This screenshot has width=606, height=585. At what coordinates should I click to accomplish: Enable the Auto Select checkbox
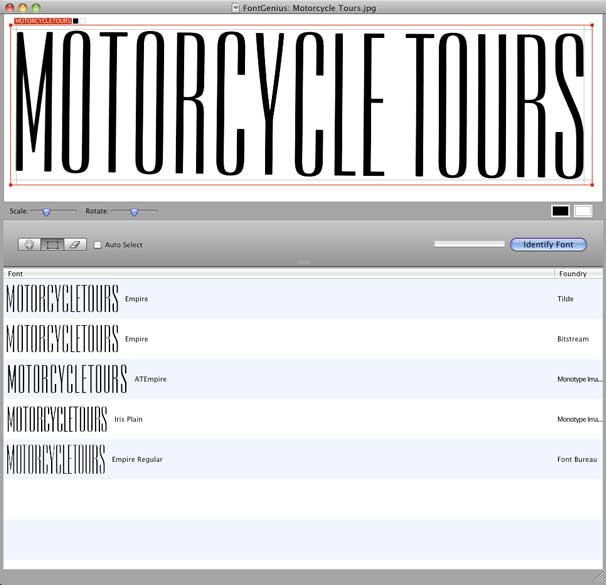[98, 245]
